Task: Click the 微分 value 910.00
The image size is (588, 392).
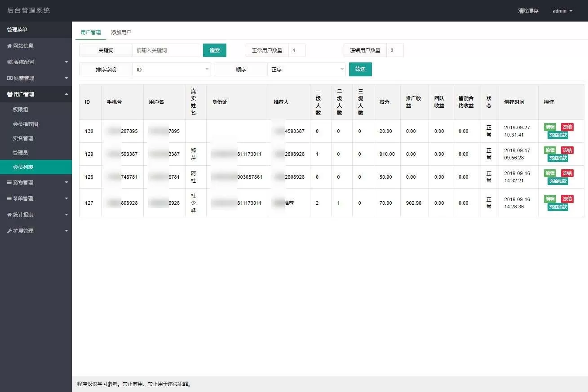Action: (x=387, y=154)
